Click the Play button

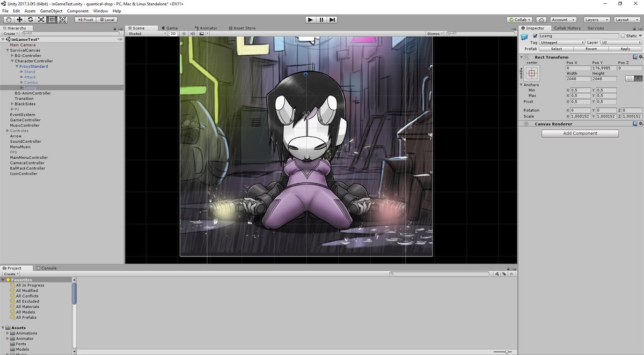click(x=310, y=20)
